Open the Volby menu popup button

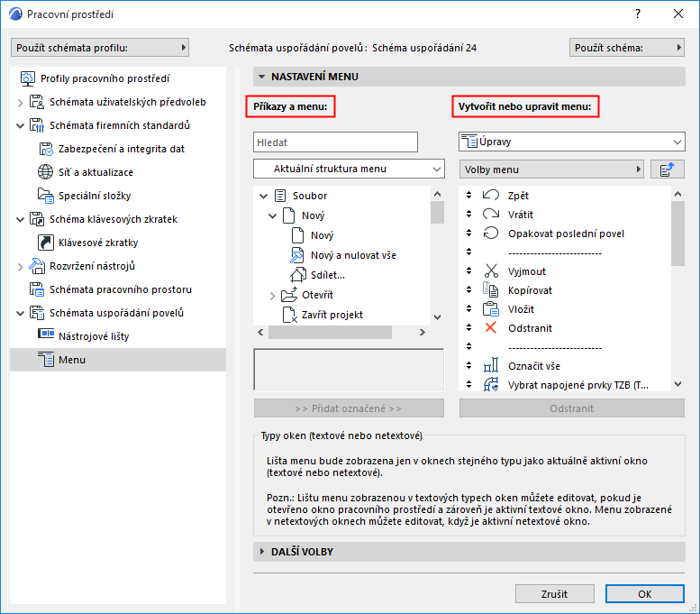[550, 170]
